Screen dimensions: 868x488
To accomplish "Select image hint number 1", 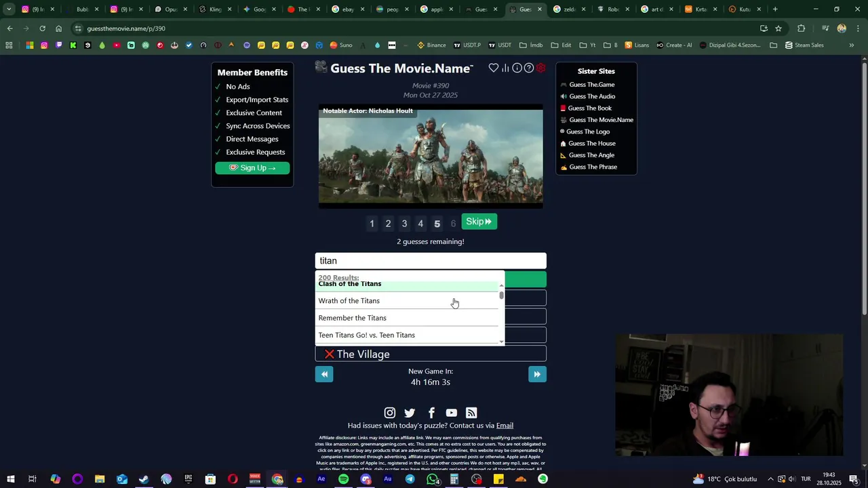I will 372,224.
